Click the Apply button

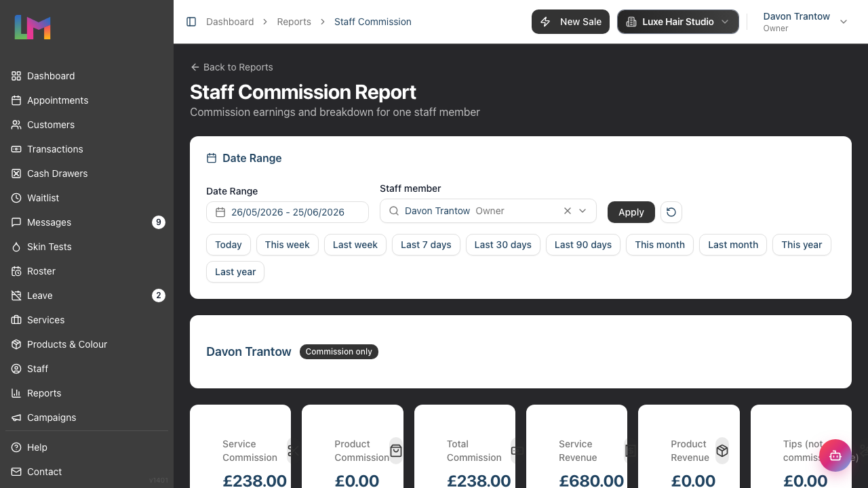point(631,212)
